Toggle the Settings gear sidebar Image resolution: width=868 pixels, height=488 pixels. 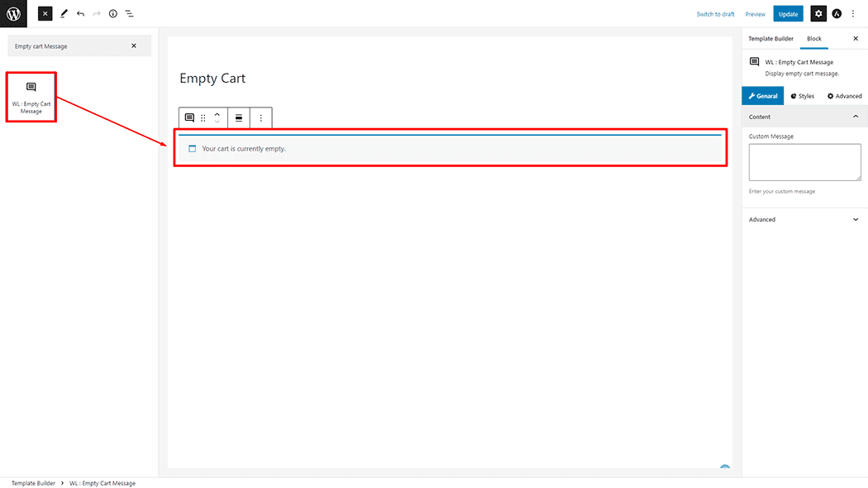click(x=818, y=13)
